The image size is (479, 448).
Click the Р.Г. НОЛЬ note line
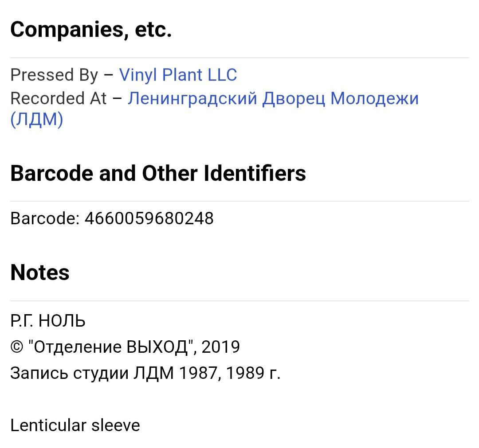click(48, 321)
